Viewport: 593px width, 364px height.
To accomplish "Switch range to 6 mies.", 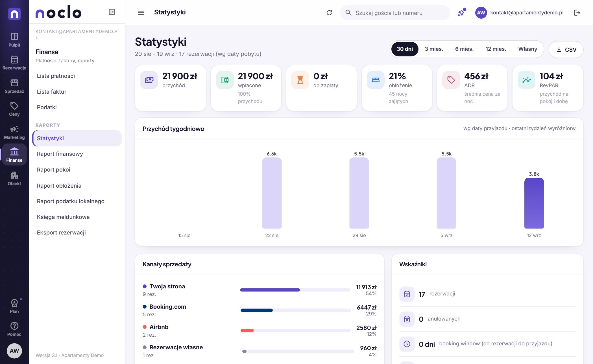I will click(x=464, y=49).
